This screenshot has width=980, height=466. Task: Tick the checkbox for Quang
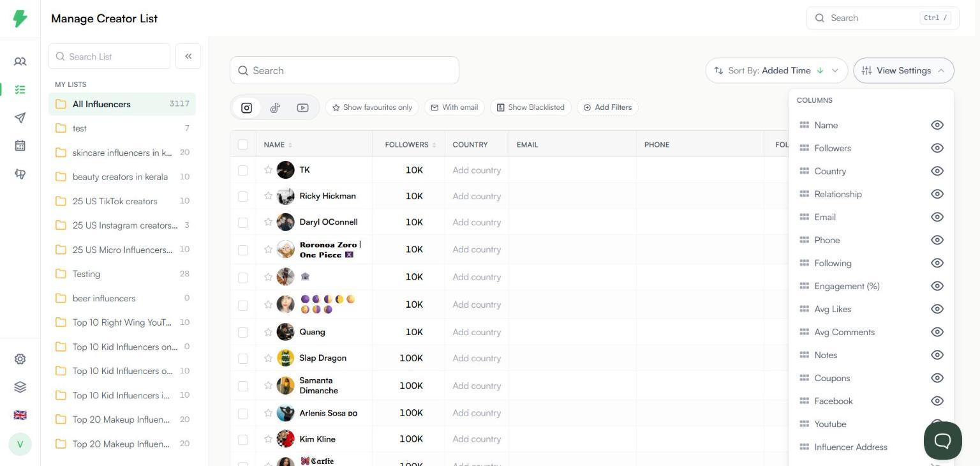coord(243,333)
